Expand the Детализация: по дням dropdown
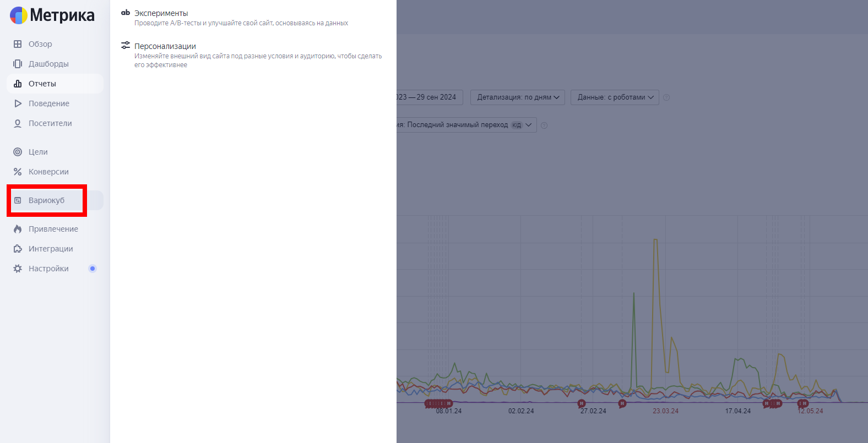Screen dimensions: 868x443 (518, 97)
